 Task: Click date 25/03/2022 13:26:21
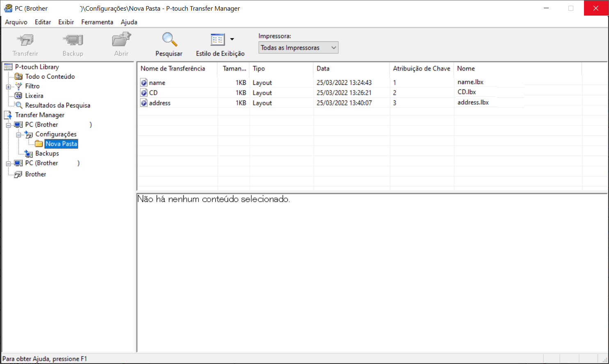(344, 93)
